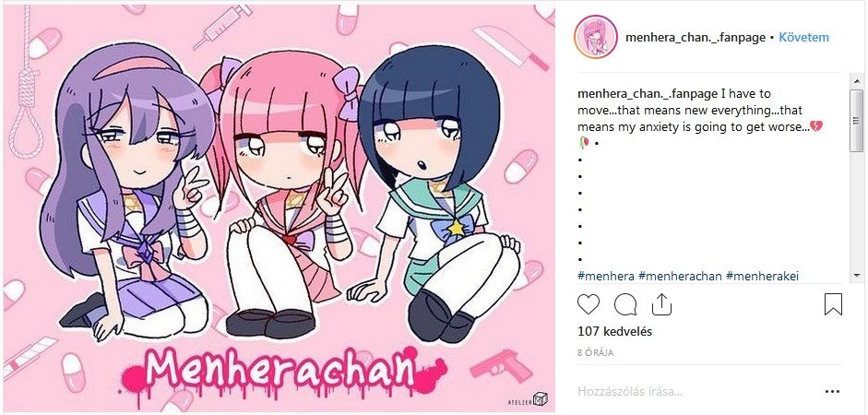The image size is (868, 415).
Task: Click the 8 ÓRÁJA timestamp
Action: [x=595, y=352]
